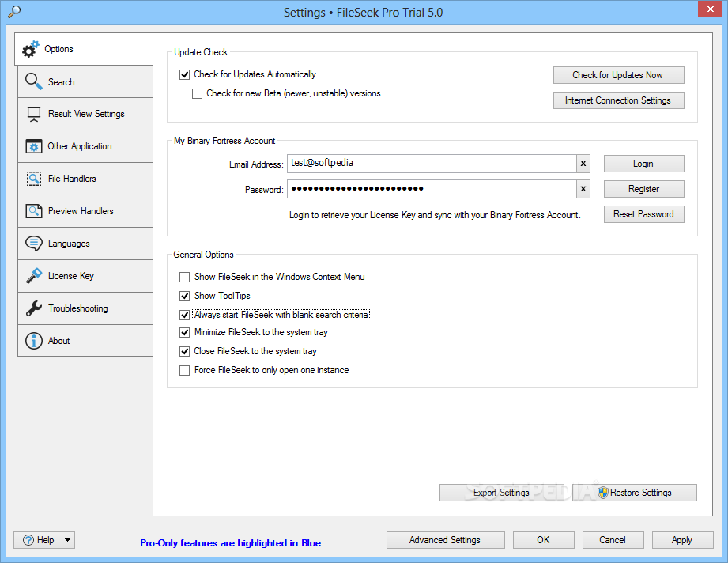This screenshot has height=563, width=728.
Task: Open the Preview Handlers tab
Action: [x=85, y=211]
